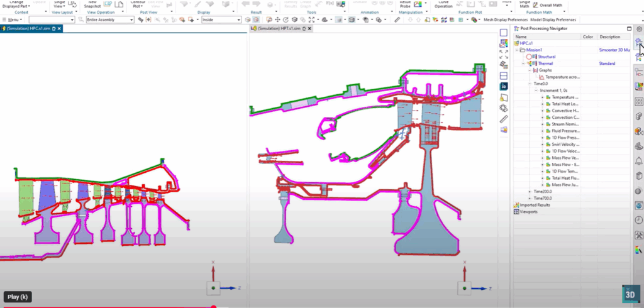Open the Inside selection dropdown

(x=221, y=19)
